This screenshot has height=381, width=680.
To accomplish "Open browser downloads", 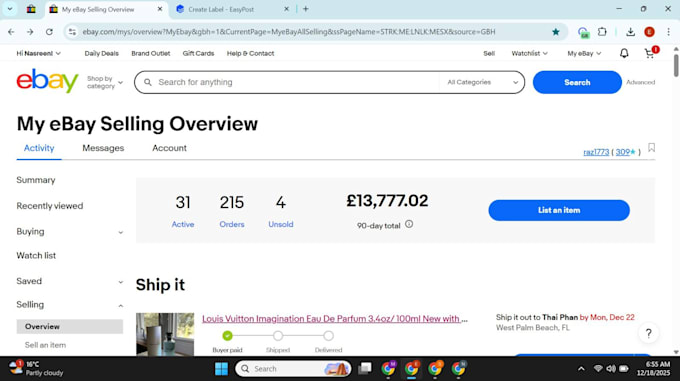I will coord(631,32).
